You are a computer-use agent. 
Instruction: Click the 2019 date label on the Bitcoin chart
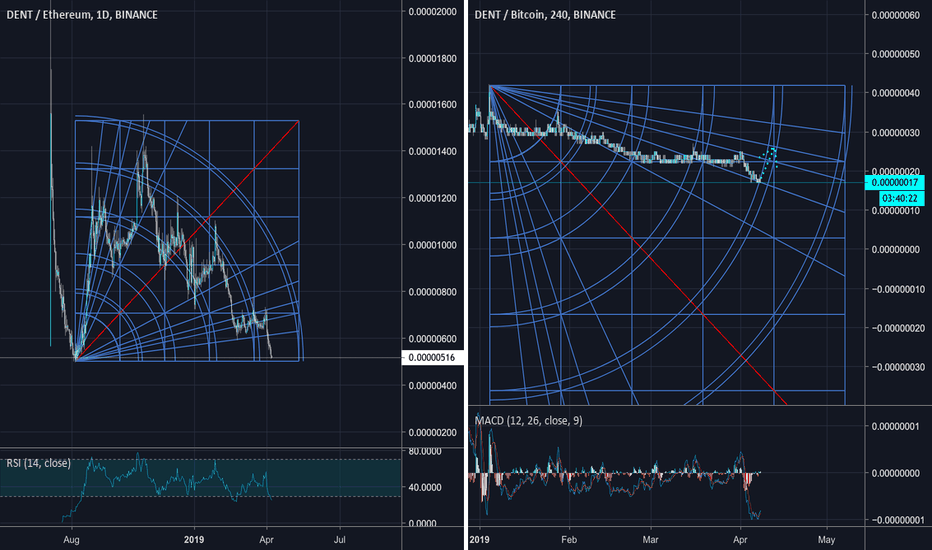click(x=479, y=540)
